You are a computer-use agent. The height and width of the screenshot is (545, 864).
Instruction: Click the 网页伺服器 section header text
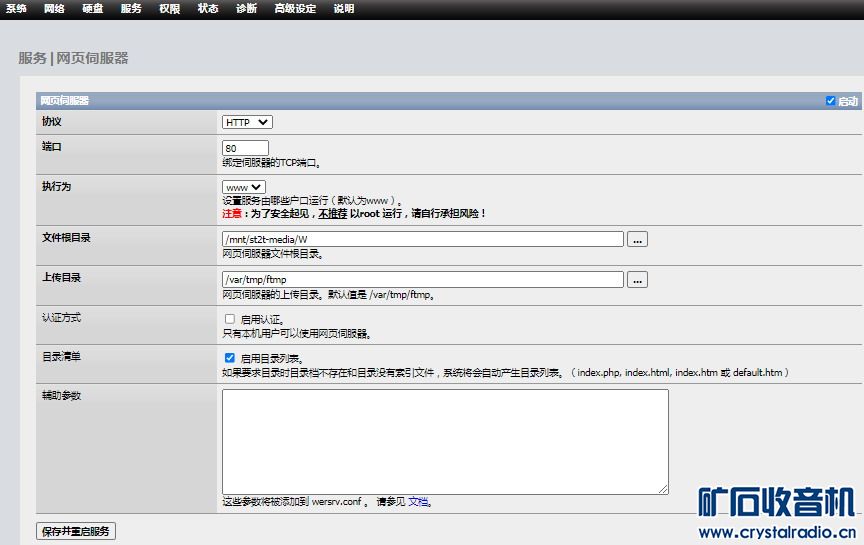pos(64,100)
